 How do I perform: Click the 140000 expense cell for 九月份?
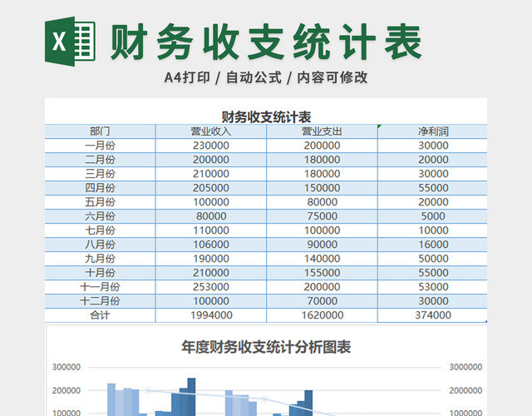(322, 259)
